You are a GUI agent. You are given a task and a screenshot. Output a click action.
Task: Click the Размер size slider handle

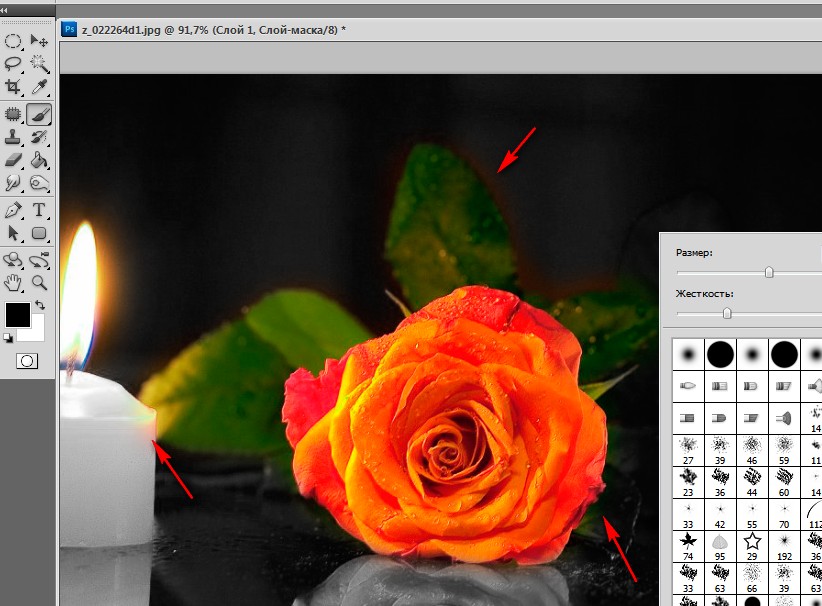(769, 272)
